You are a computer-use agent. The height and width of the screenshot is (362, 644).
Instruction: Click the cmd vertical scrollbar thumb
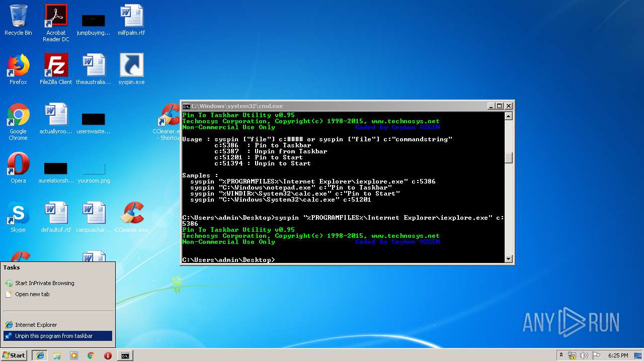(509, 157)
